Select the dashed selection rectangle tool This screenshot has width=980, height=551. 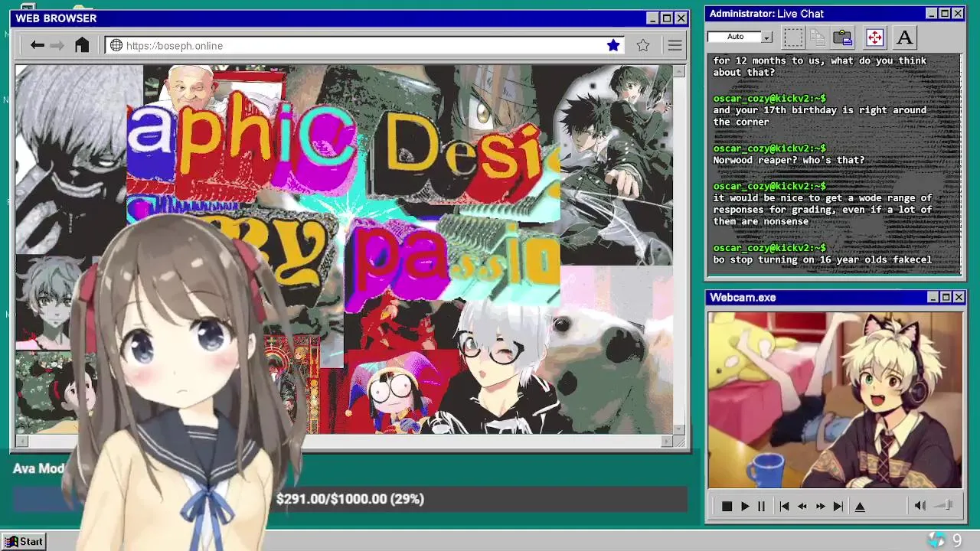click(x=793, y=37)
